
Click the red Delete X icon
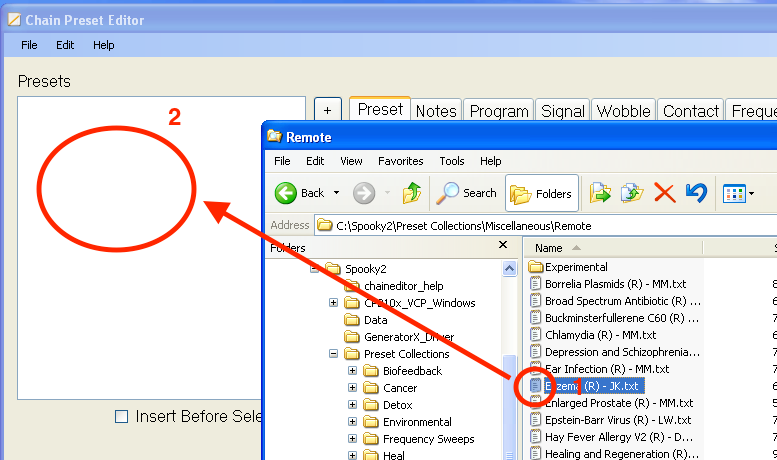coord(665,193)
